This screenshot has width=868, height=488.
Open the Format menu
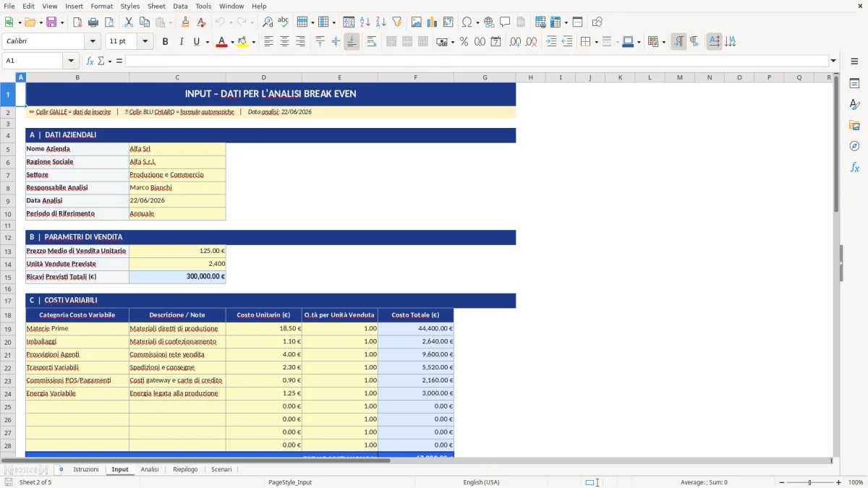pyautogui.click(x=101, y=6)
